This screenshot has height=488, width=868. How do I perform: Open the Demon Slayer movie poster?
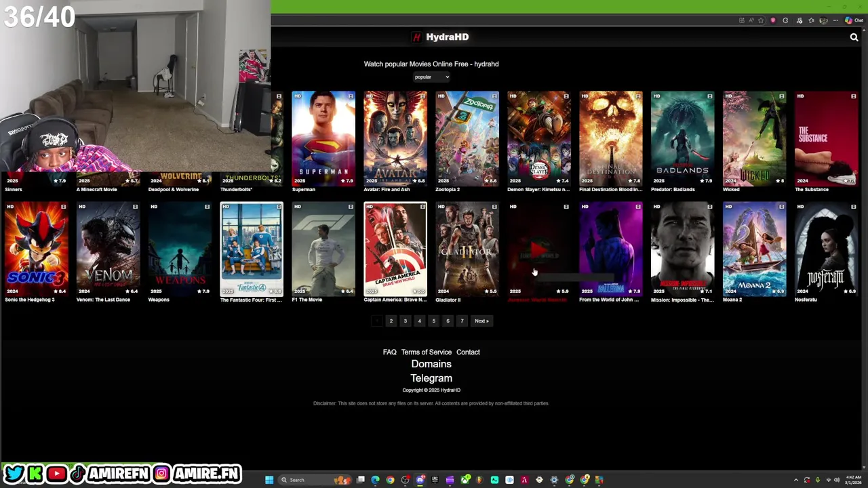(539, 138)
